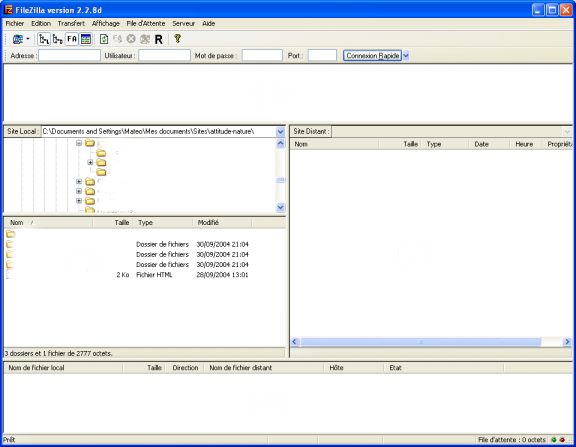Click the remote Heure column header
The image size is (576, 447).
click(526, 144)
